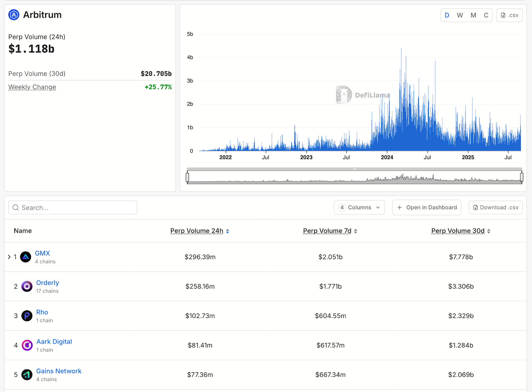Click the Gains Network logo icon
The height and width of the screenshot is (392, 532).
(27, 375)
